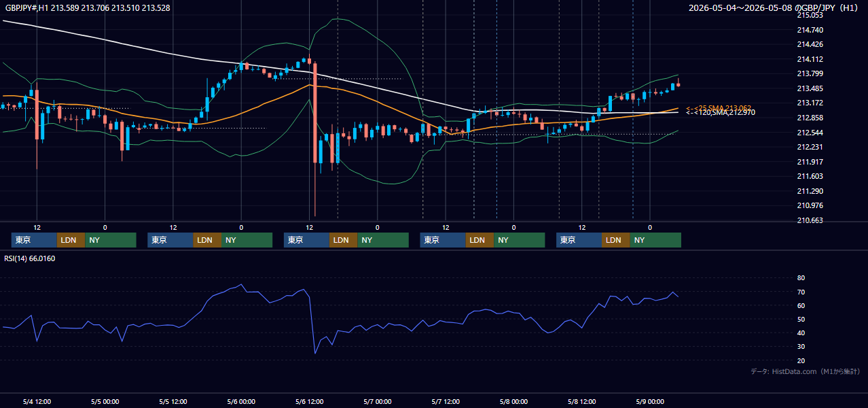Click RSI scale value 20
868x408 pixels.
[801, 360]
